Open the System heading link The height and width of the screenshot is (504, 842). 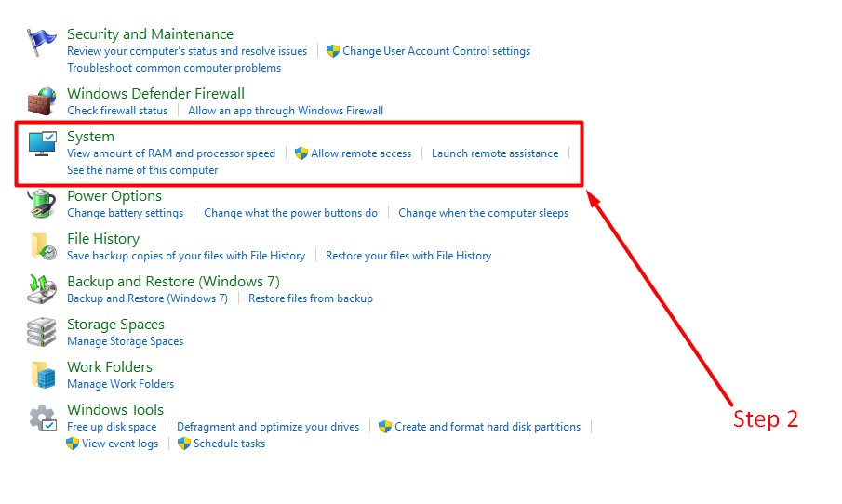[91, 137]
